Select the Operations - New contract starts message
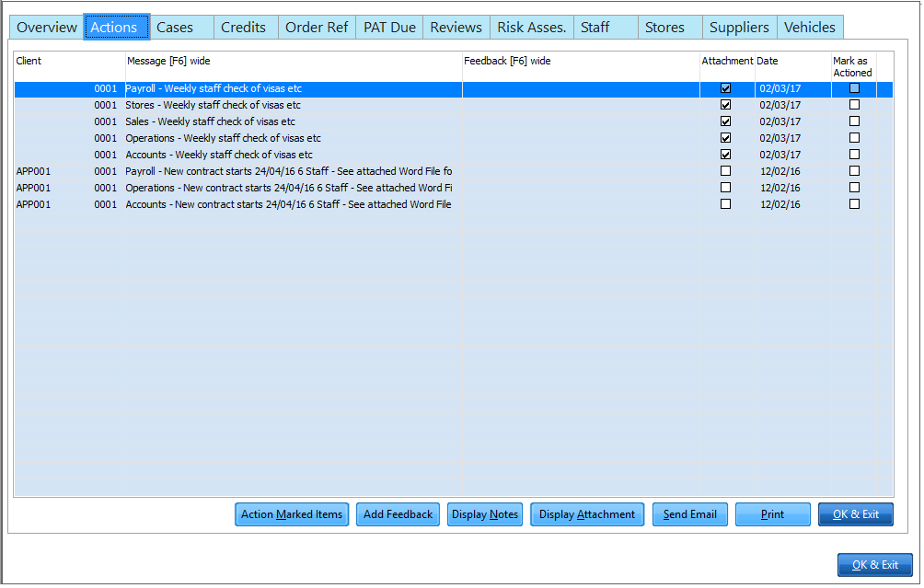Viewport: 924px width, 588px height. click(289, 188)
